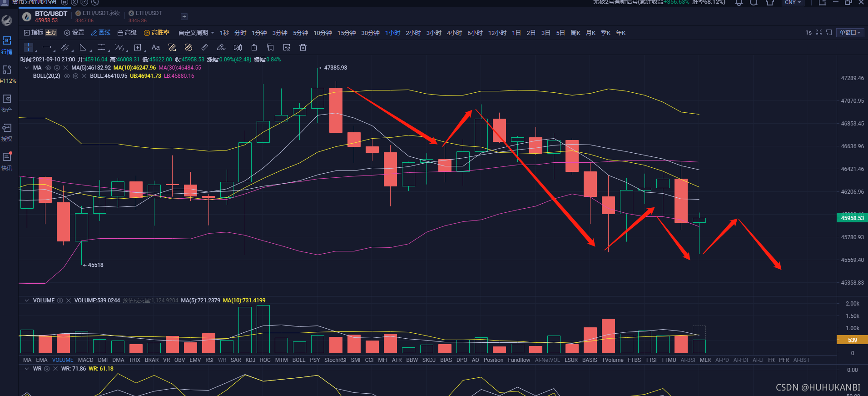The image size is (868, 396).
Task: Select the crosshair cursor drawing tool
Action: pos(28,47)
